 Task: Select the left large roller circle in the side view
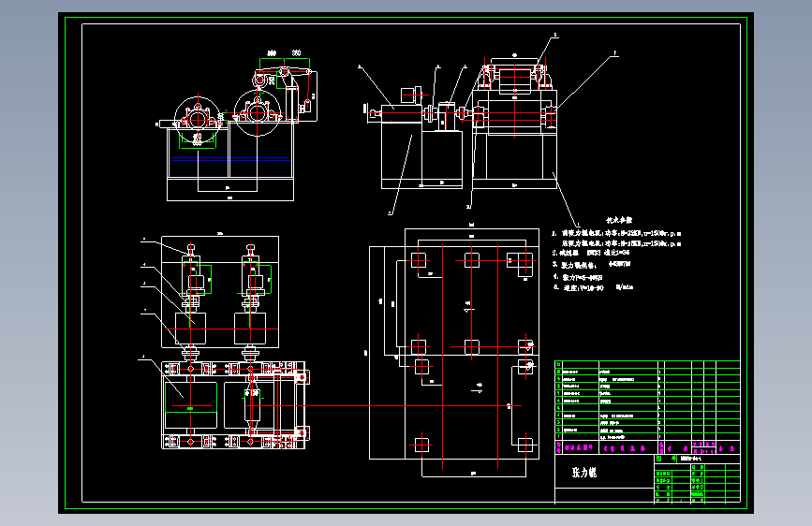[198, 120]
